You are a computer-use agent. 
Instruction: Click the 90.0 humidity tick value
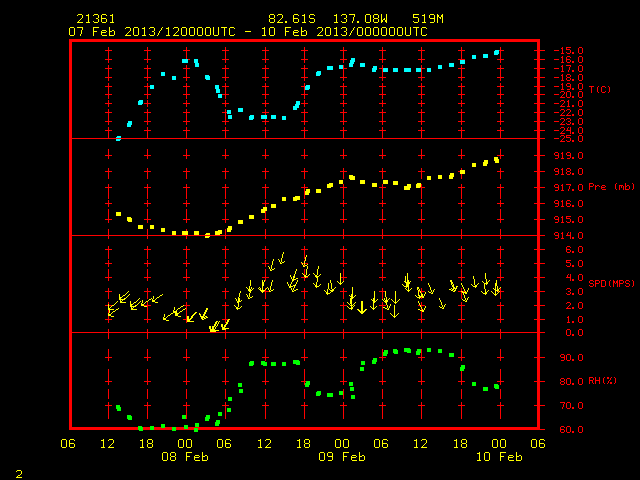pyautogui.click(x=571, y=358)
